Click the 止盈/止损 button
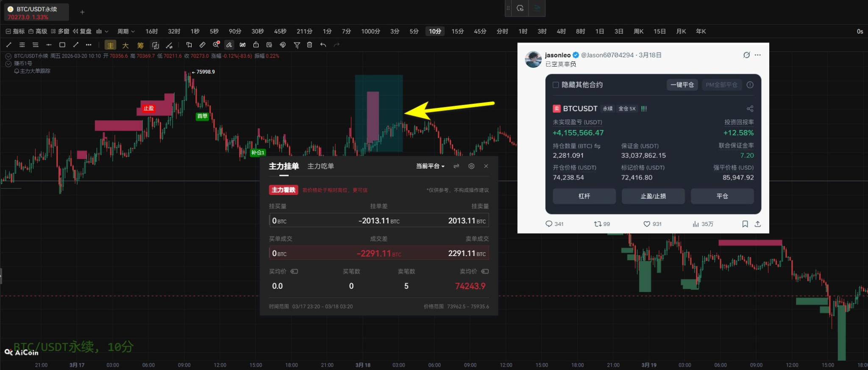 [x=653, y=196]
